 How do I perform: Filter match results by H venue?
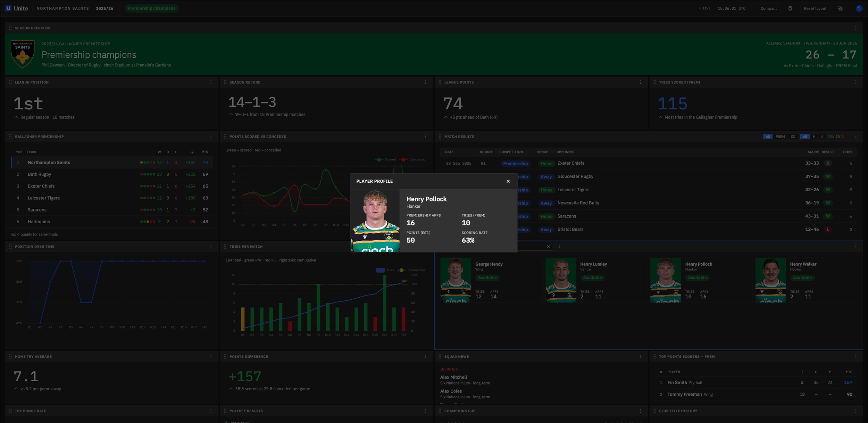814,137
